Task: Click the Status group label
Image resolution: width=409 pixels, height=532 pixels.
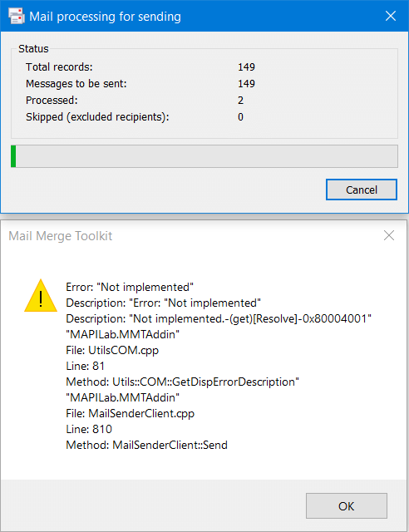Action: (33, 49)
